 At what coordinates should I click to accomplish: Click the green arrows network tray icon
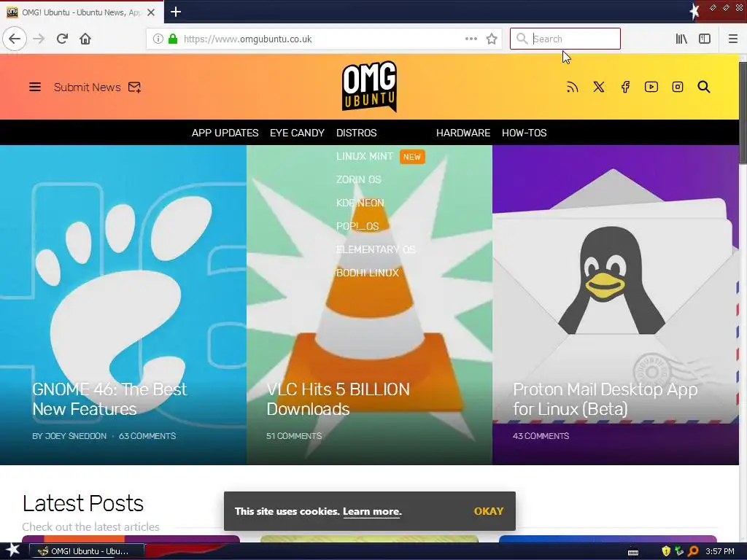coord(679,551)
